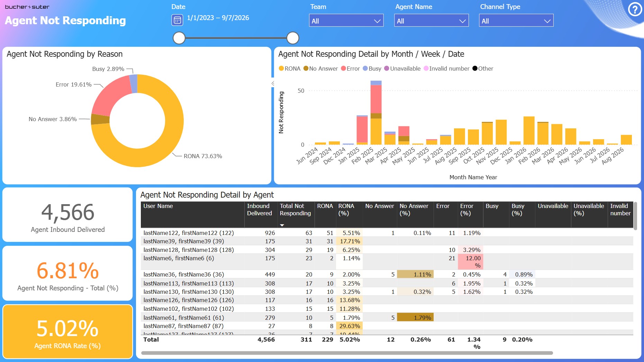
Task: Select row lastName102, firstName102 (102)
Action: pyautogui.click(x=387, y=309)
